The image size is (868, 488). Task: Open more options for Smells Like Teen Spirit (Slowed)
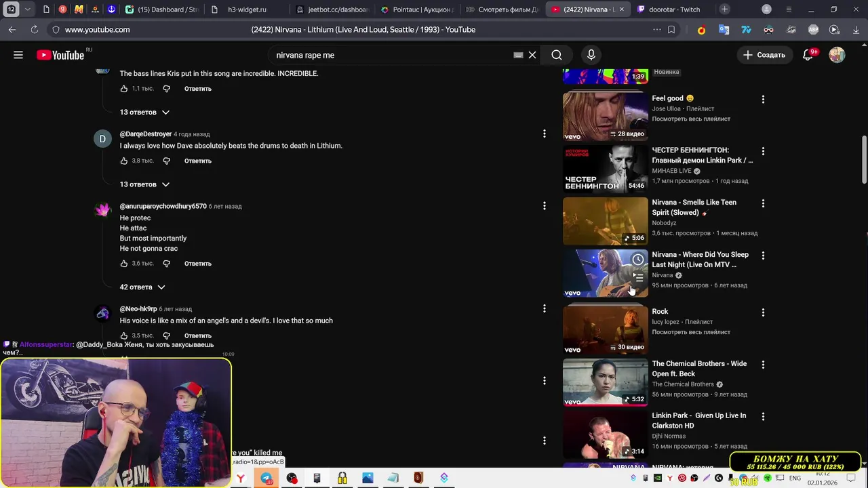pyautogui.click(x=763, y=203)
